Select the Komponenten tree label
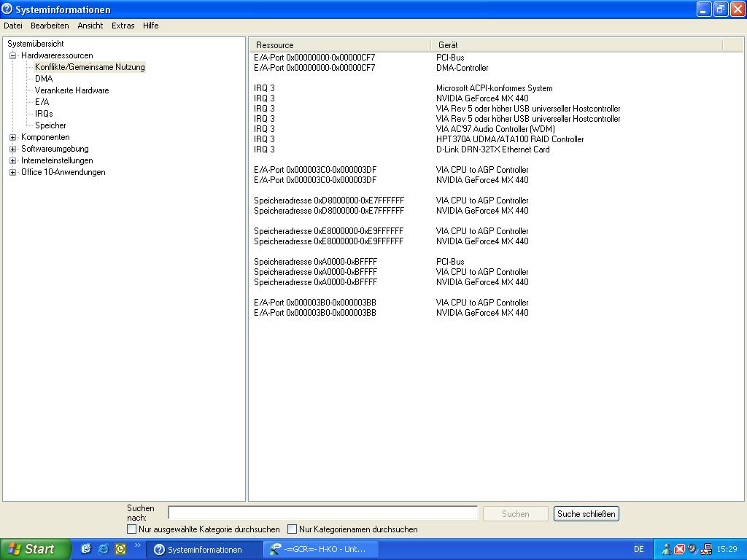 [x=45, y=137]
